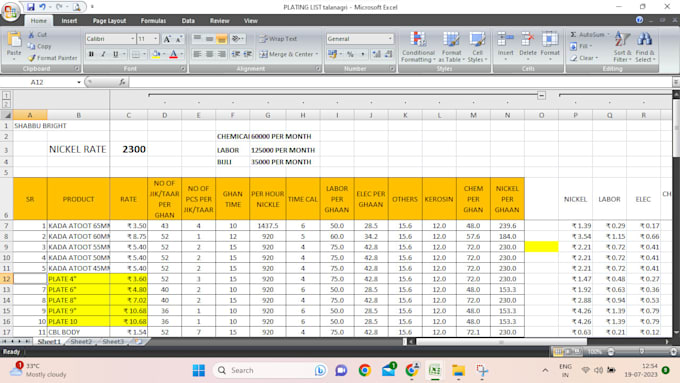Insert cells using the Insert icon

point(505,40)
